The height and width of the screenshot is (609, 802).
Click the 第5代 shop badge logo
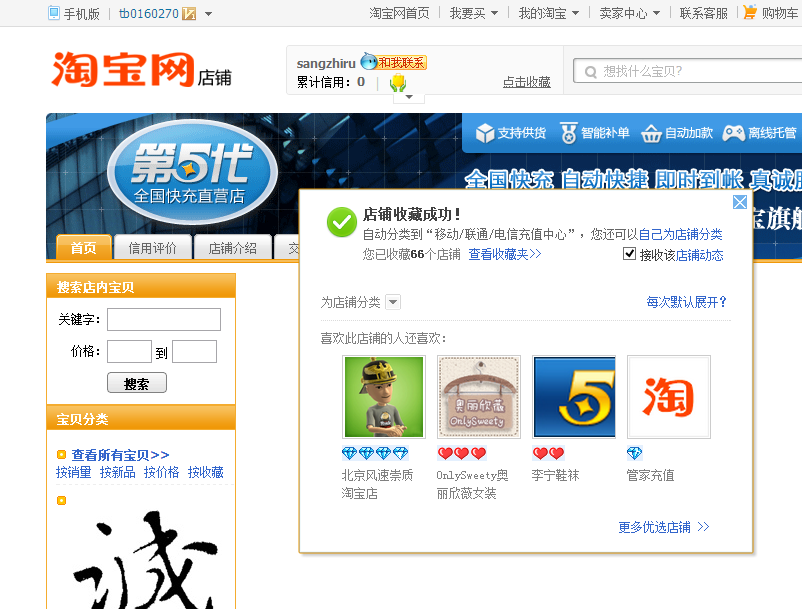pyautogui.click(x=192, y=172)
